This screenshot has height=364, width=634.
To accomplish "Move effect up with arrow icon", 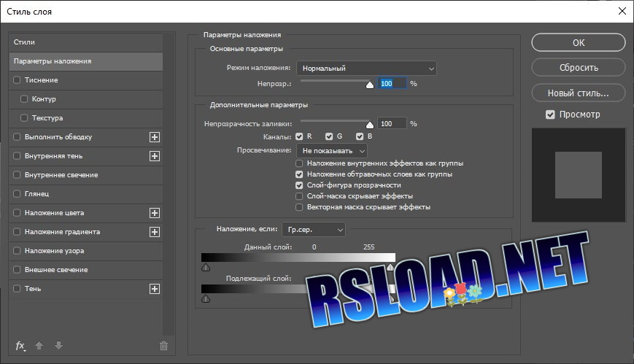I will [39, 345].
